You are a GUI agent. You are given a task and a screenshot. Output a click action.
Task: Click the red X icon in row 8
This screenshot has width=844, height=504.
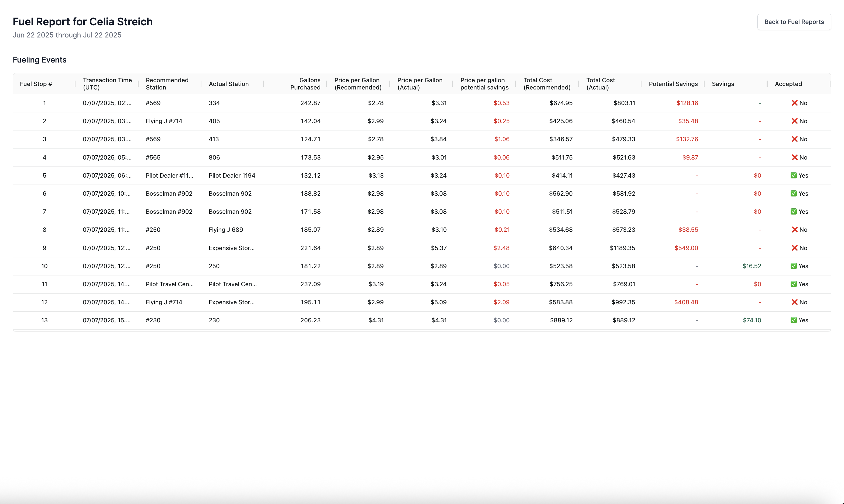tap(794, 230)
